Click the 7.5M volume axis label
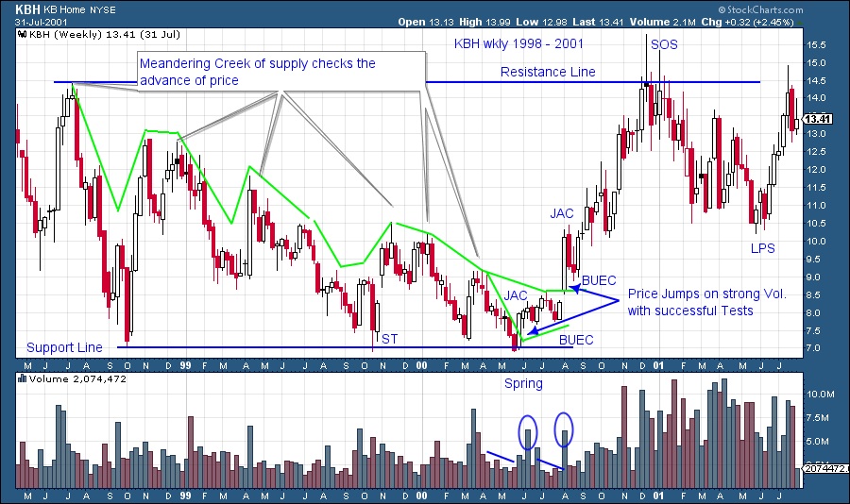This screenshot has height=504, width=850. point(818,418)
